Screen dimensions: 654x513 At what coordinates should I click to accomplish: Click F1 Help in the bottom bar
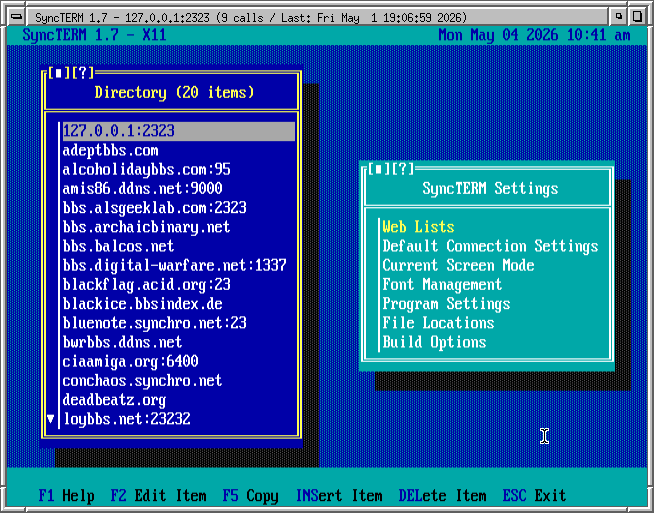coord(66,496)
